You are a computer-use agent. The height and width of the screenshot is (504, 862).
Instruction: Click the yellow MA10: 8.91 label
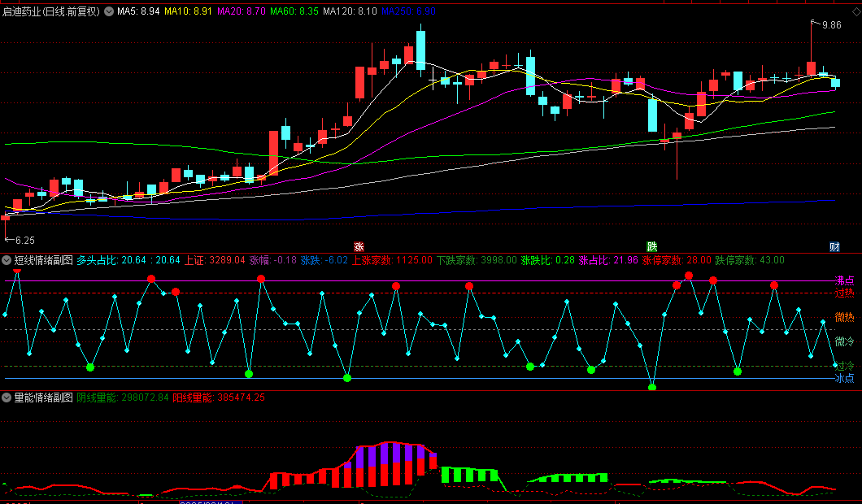188,11
